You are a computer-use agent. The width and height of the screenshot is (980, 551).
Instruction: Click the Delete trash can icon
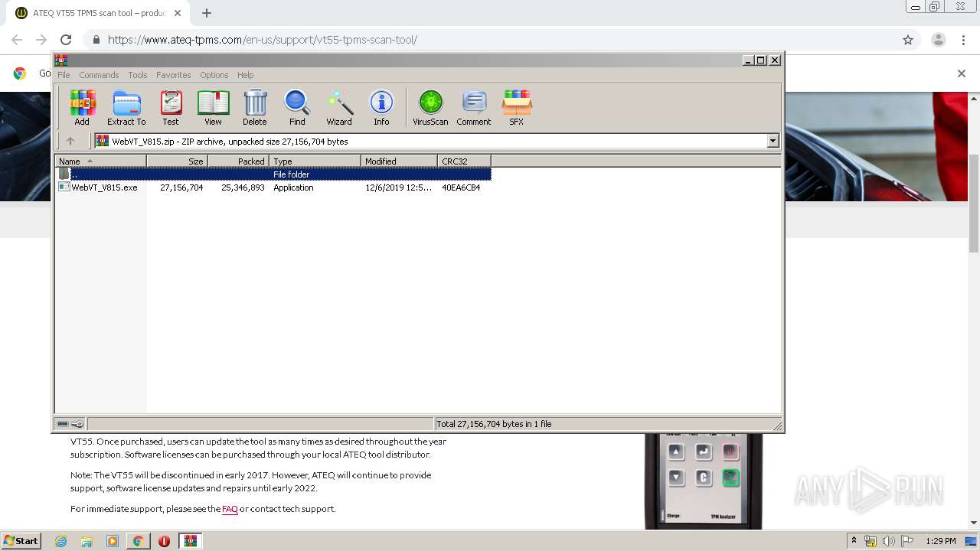click(x=255, y=107)
